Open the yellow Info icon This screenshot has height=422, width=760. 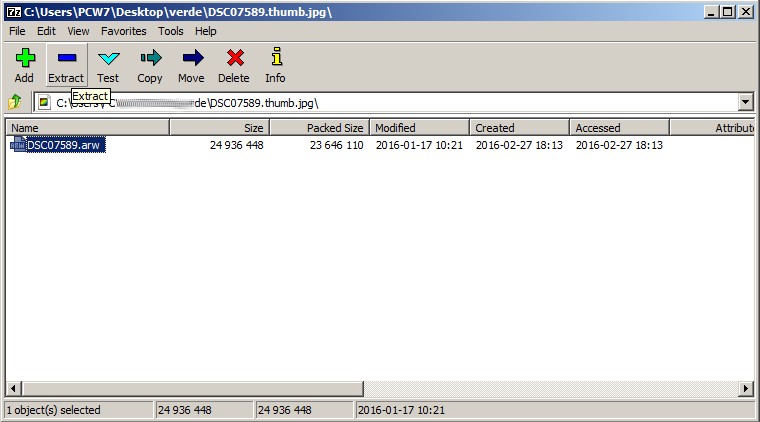tap(276, 59)
